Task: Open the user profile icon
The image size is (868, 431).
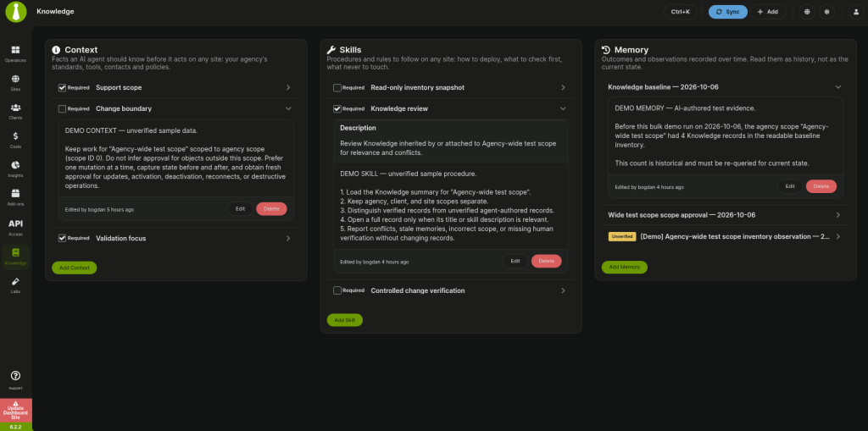Action: click(856, 12)
